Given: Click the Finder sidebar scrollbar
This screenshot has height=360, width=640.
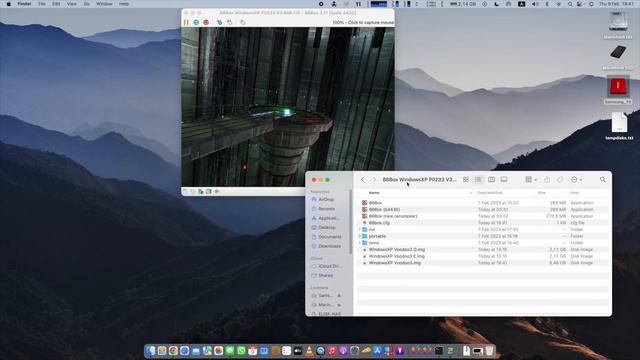Looking at the screenshot, I should (x=351, y=222).
